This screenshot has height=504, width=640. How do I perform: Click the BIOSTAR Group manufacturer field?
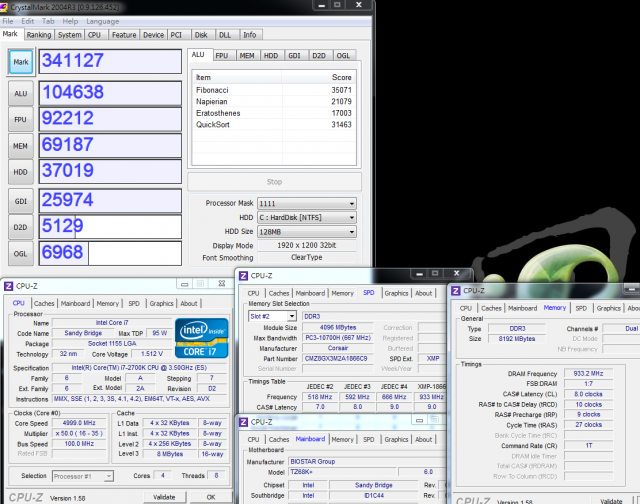pos(366,462)
